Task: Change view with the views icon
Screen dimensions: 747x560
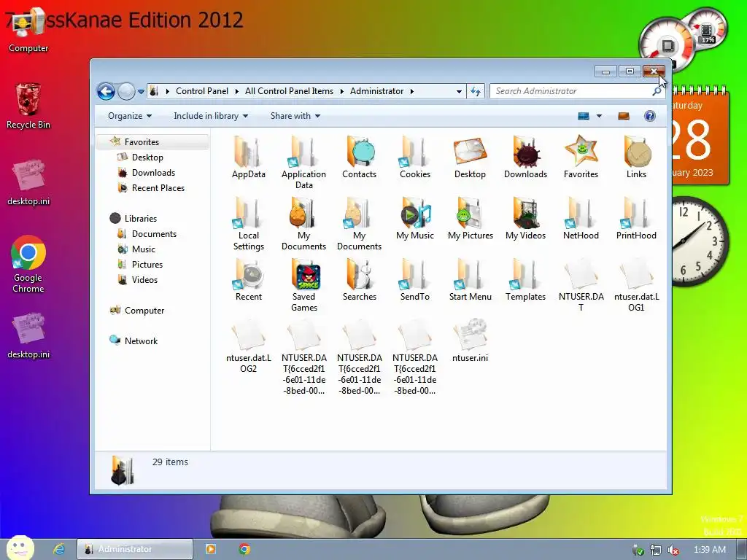Action: tap(583, 116)
